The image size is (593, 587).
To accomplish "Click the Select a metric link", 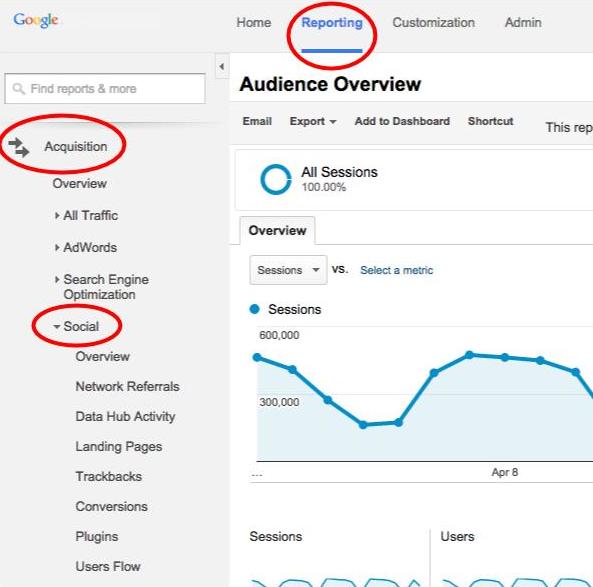I will coord(396,270).
